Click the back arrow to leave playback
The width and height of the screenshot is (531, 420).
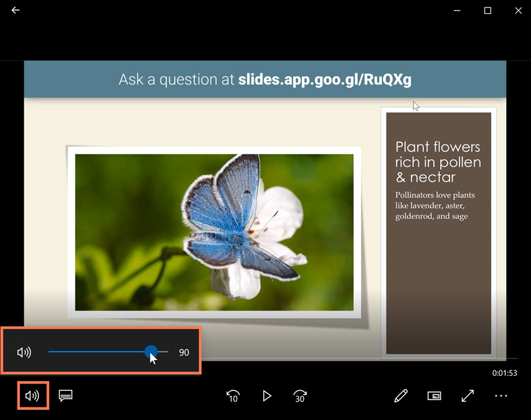click(15, 10)
